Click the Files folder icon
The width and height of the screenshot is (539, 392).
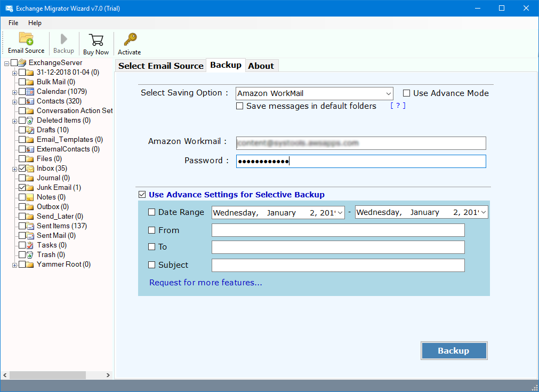30,159
